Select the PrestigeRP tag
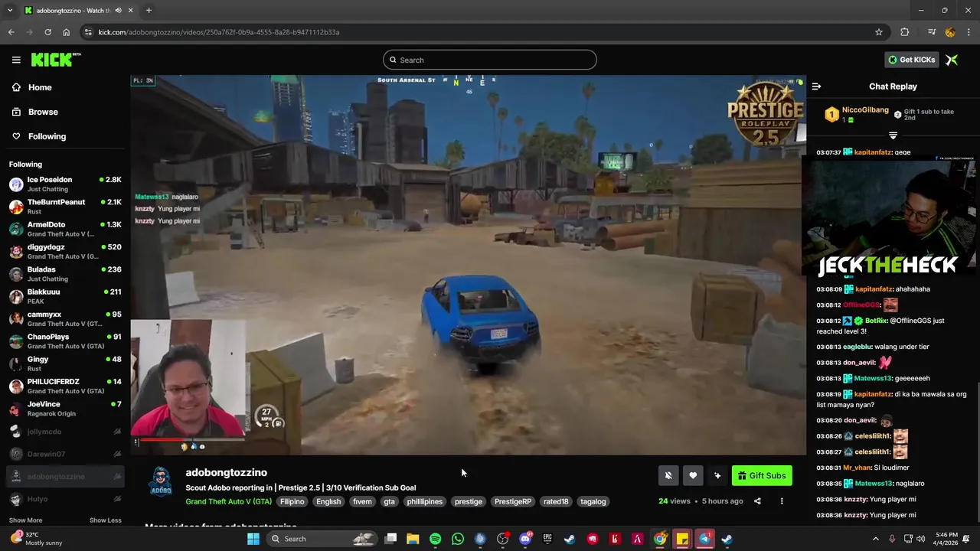The image size is (980, 551). point(513,501)
